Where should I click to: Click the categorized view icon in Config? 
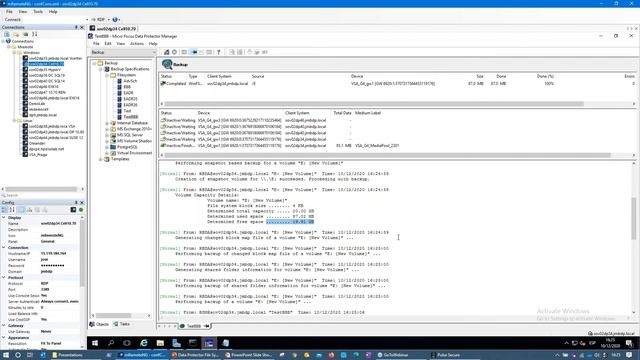(x=4, y=210)
